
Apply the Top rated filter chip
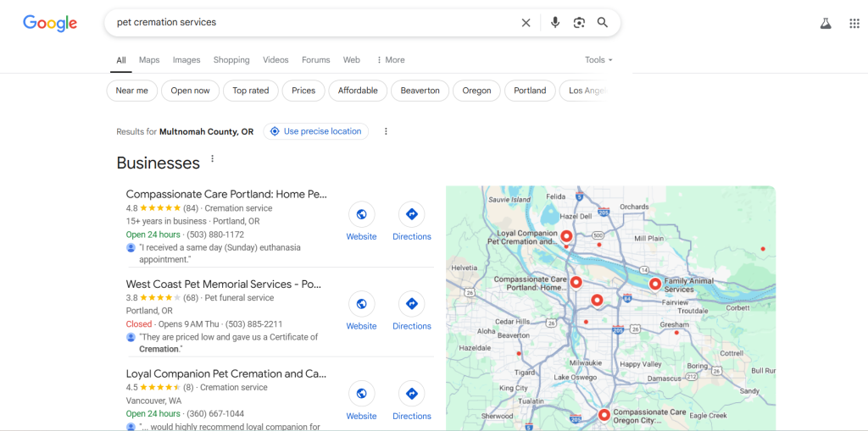click(251, 91)
